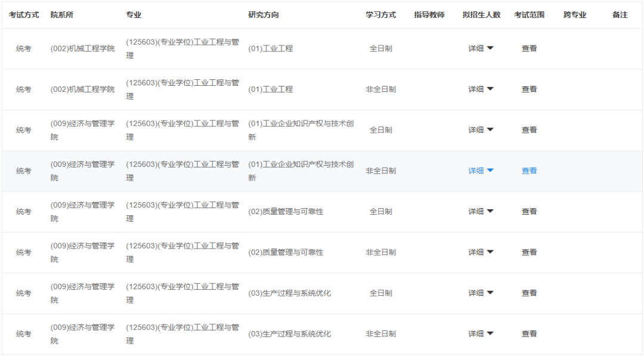Expand 详细 for 非全日制 质量管理与可靠性

coord(481,252)
